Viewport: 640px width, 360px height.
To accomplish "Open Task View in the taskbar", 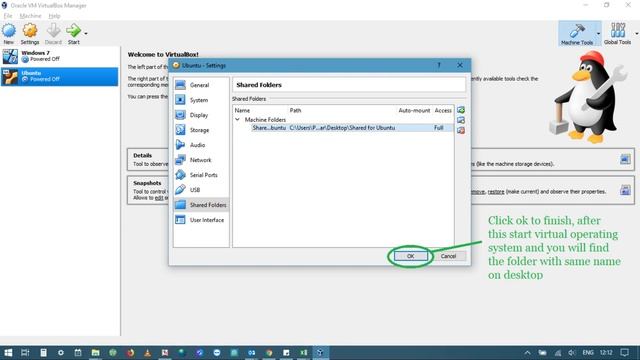I will point(25,353).
